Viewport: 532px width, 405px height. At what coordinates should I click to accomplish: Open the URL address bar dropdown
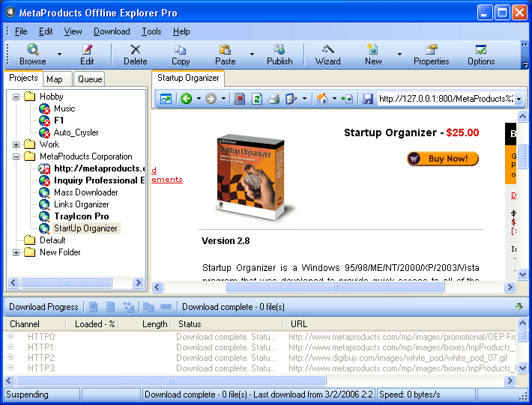[x=519, y=99]
